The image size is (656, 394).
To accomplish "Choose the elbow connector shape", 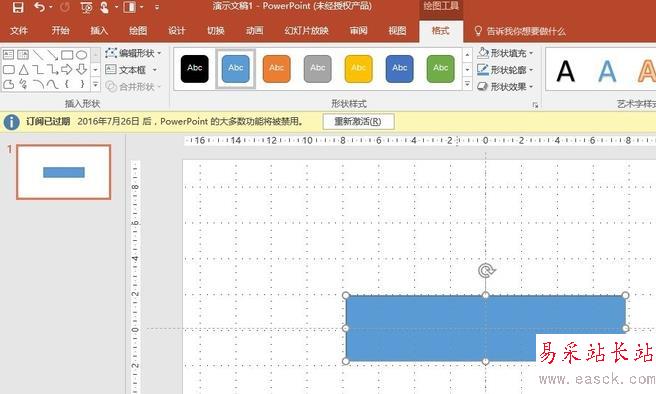I will click(38, 69).
